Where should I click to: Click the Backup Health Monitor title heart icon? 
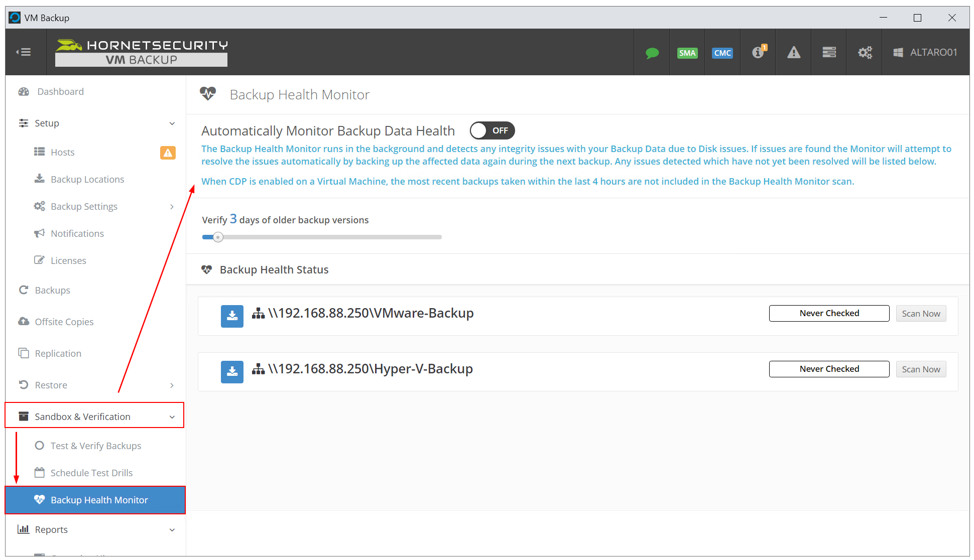click(x=208, y=93)
